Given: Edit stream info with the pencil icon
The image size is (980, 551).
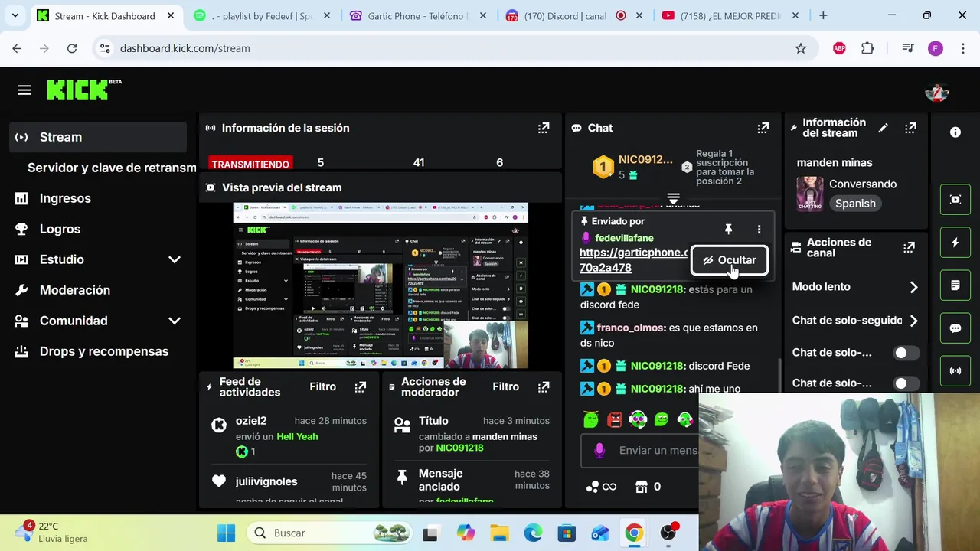Looking at the screenshot, I should [x=883, y=128].
